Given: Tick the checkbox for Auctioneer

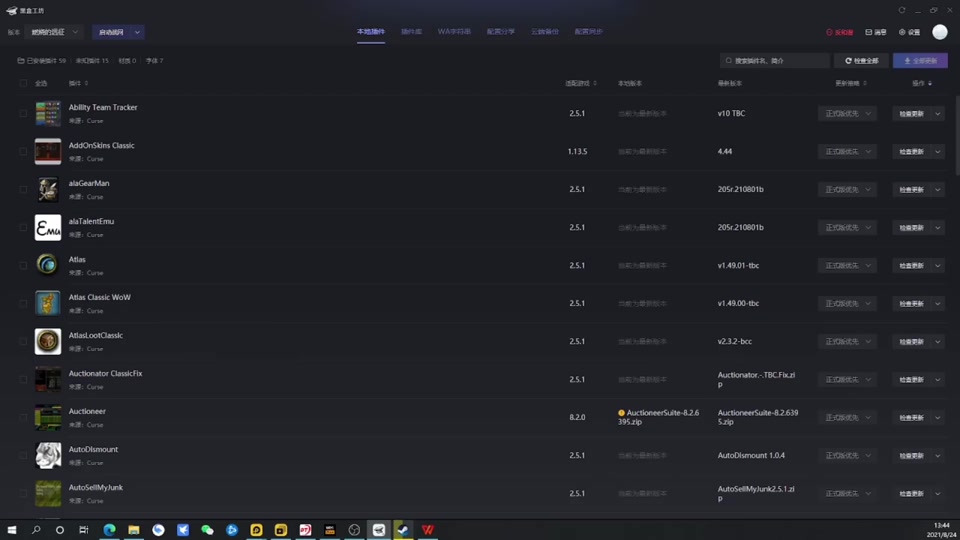Looking at the screenshot, I should click(23, 417).
